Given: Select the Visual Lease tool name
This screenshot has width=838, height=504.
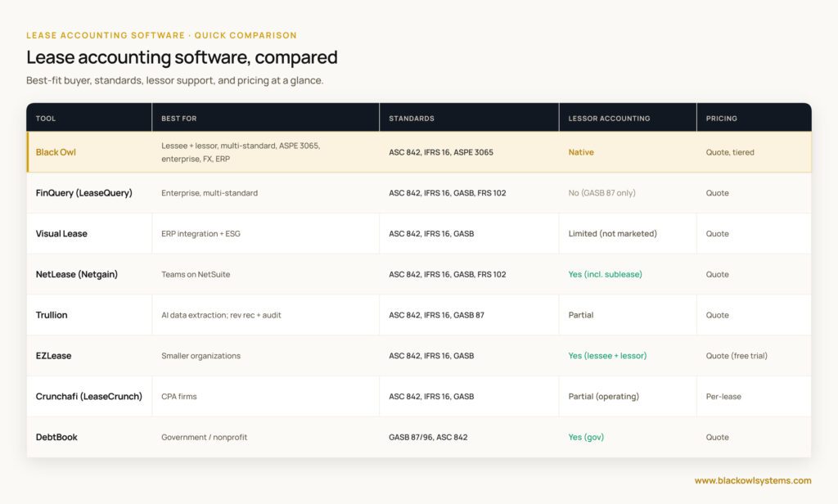Looking at the screenshot, I should coord(61,233).
